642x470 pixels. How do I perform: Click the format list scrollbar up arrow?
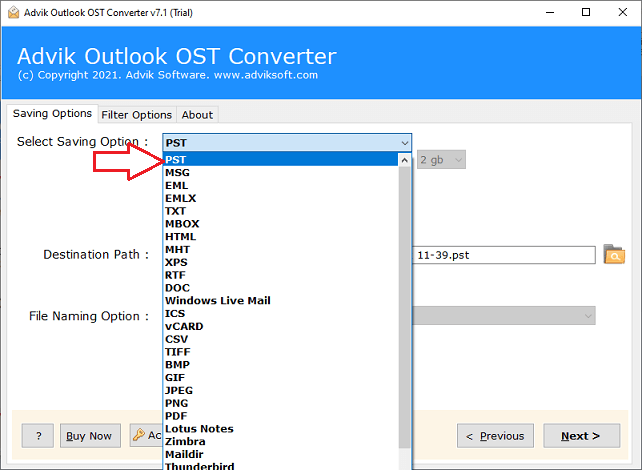404,160
